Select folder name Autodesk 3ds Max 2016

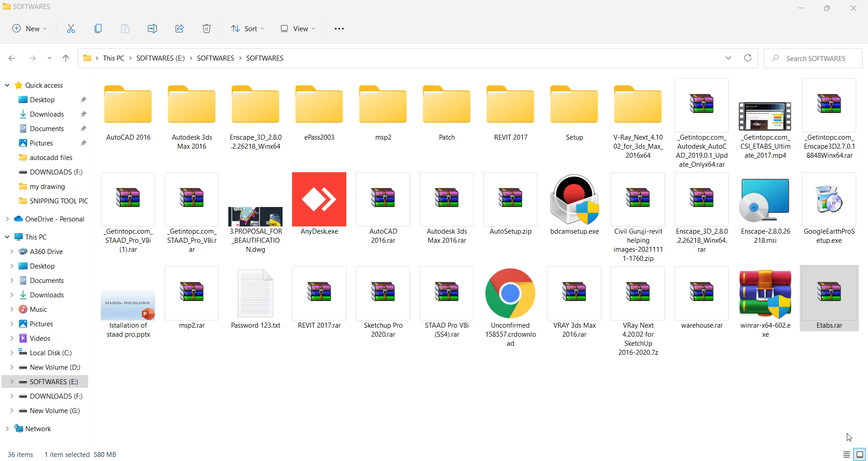coord(192,142)
